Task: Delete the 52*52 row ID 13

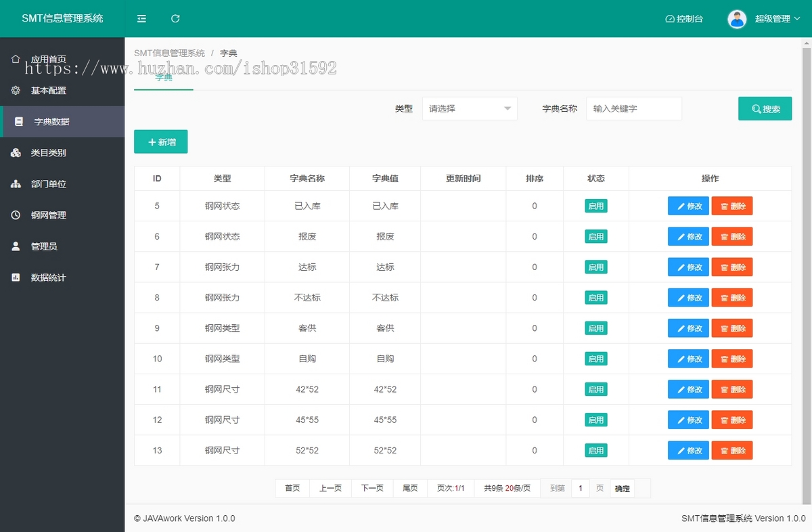Action: click(732, 450)
